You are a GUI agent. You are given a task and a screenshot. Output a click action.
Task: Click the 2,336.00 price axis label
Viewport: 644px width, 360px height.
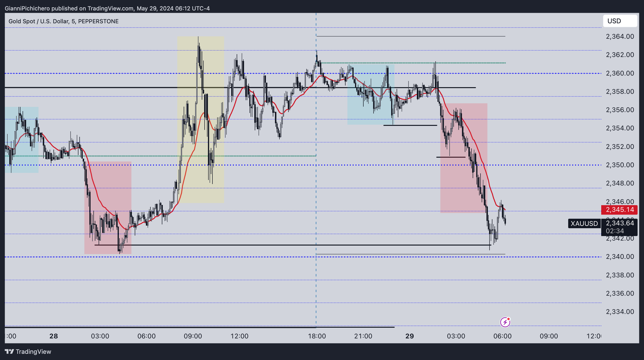pos(620,293)
